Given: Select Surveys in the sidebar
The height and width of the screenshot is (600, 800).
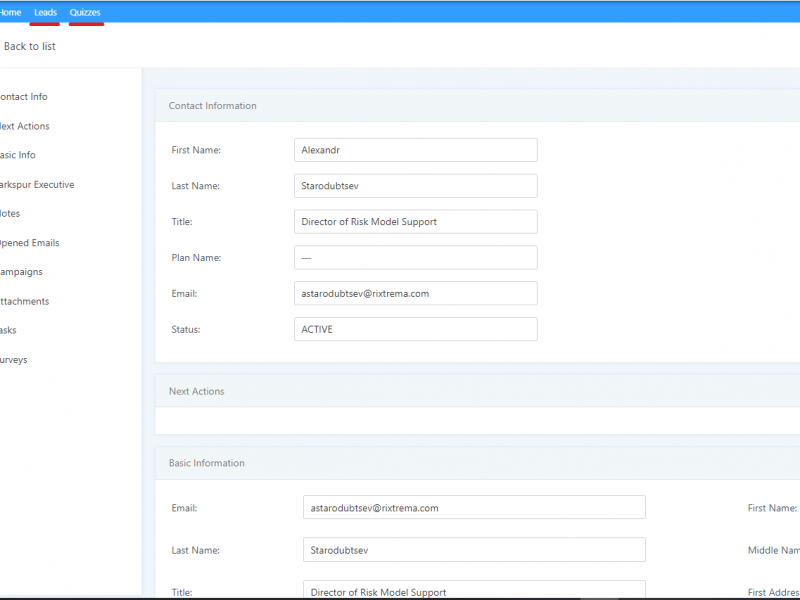Looking at the screenshot, I should [x=14, y=360].
